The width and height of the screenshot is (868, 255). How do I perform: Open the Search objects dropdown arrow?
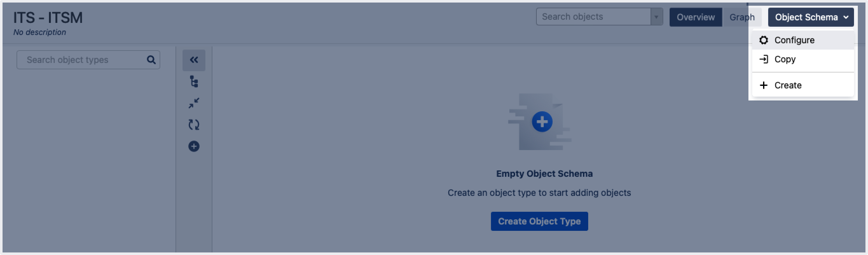(x=656, y=17)
